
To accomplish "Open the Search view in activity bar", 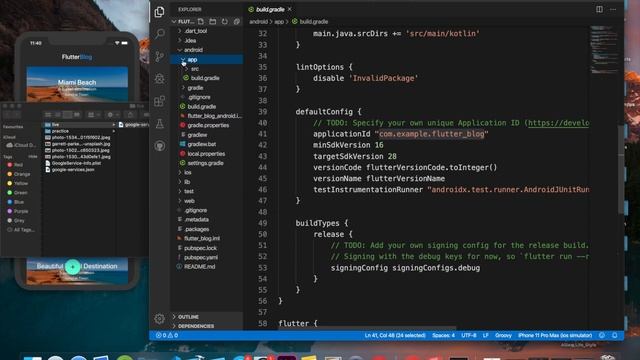I will tap(160, 33).
